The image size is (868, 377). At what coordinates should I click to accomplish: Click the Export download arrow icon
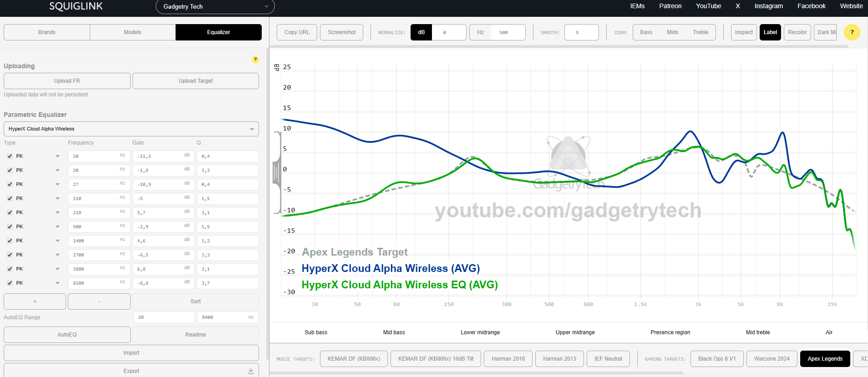click(x=251, y=371)
